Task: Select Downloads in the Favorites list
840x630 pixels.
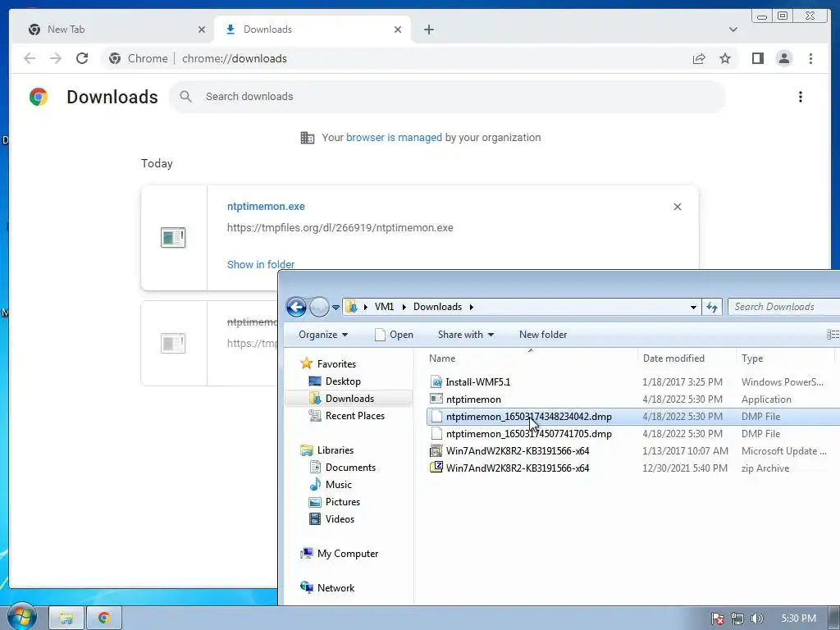Action: pyautogui.click(x=349, y=398)
